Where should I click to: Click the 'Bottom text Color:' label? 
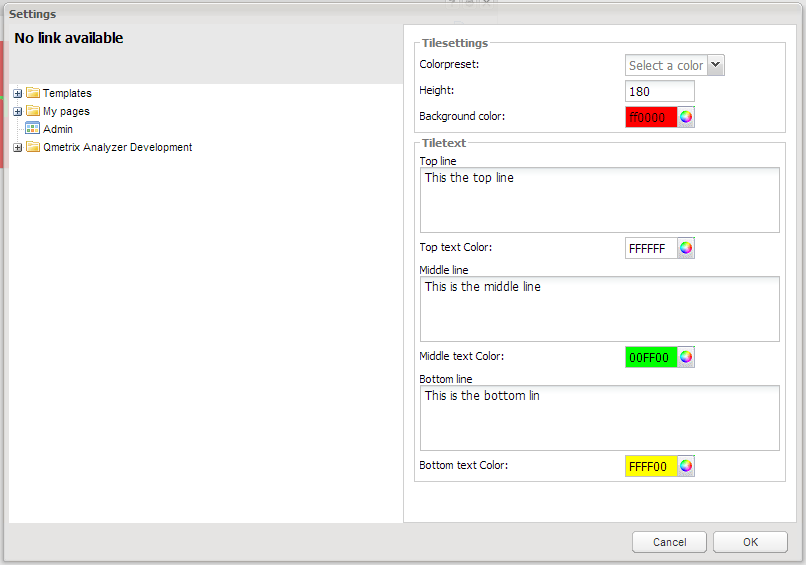(464, 465)
